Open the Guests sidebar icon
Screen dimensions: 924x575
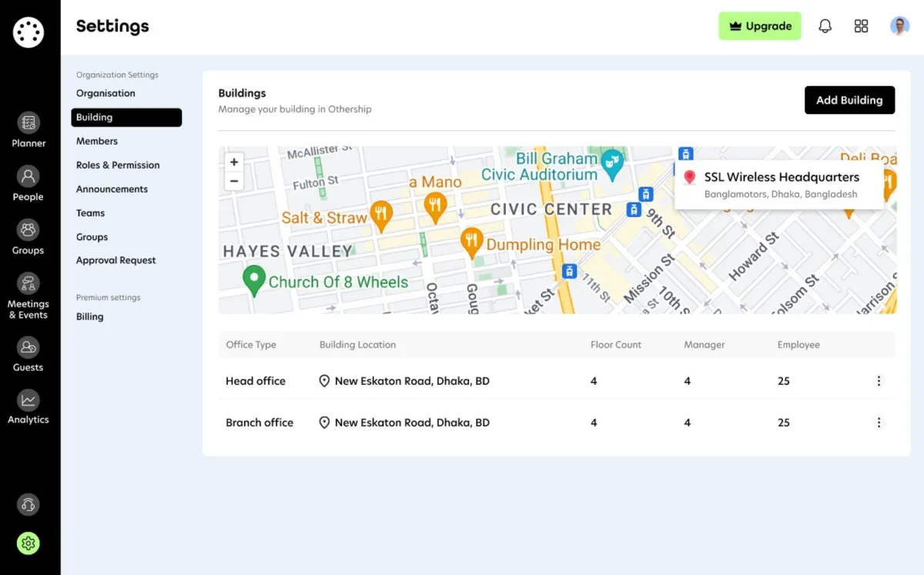[x=28, y=346]
